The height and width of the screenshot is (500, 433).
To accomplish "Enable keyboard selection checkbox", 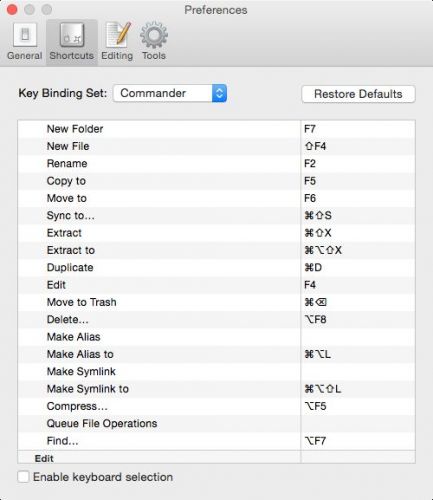I will tap(23, 477).
